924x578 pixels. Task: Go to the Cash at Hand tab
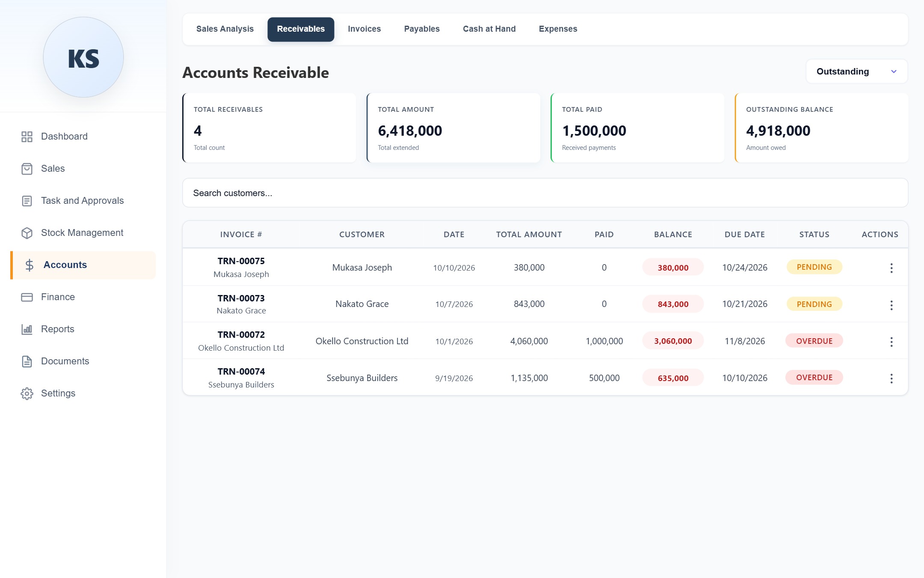489,29
